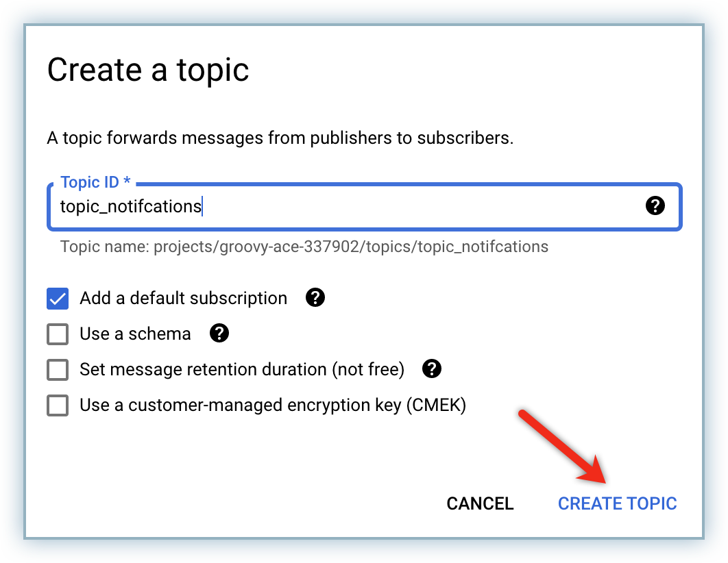Focus the Topic ID text field

click(343, 206)
